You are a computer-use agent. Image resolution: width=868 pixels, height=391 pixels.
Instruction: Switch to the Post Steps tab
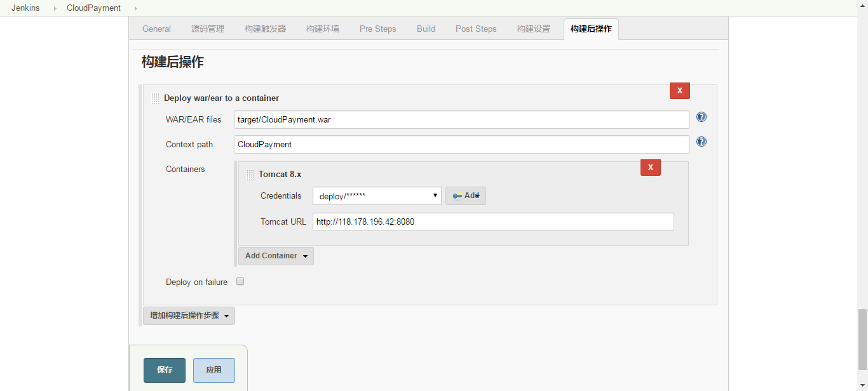(476, 29)
